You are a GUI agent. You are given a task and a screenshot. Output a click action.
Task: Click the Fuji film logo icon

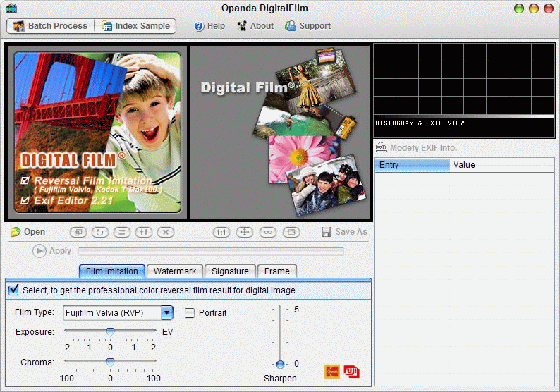coord(351,372)
